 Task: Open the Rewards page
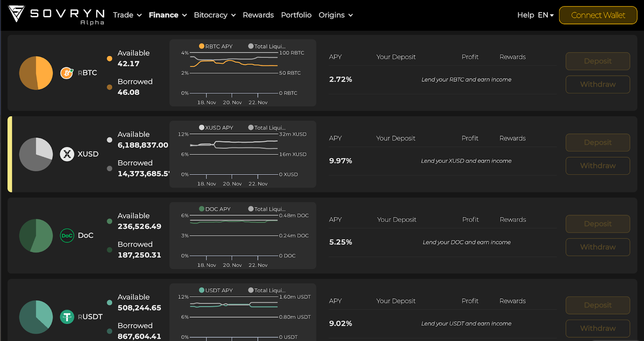258,15
